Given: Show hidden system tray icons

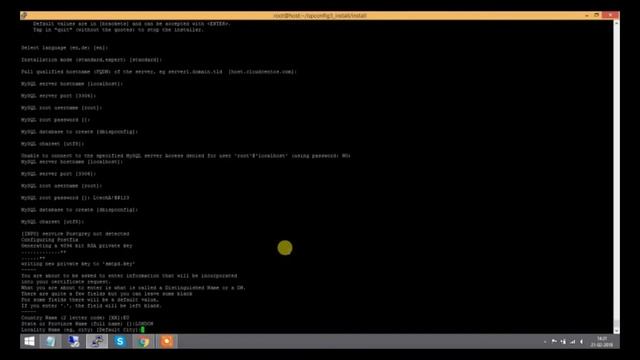Looking at the screenshot, I should click(x=545, y=342).
